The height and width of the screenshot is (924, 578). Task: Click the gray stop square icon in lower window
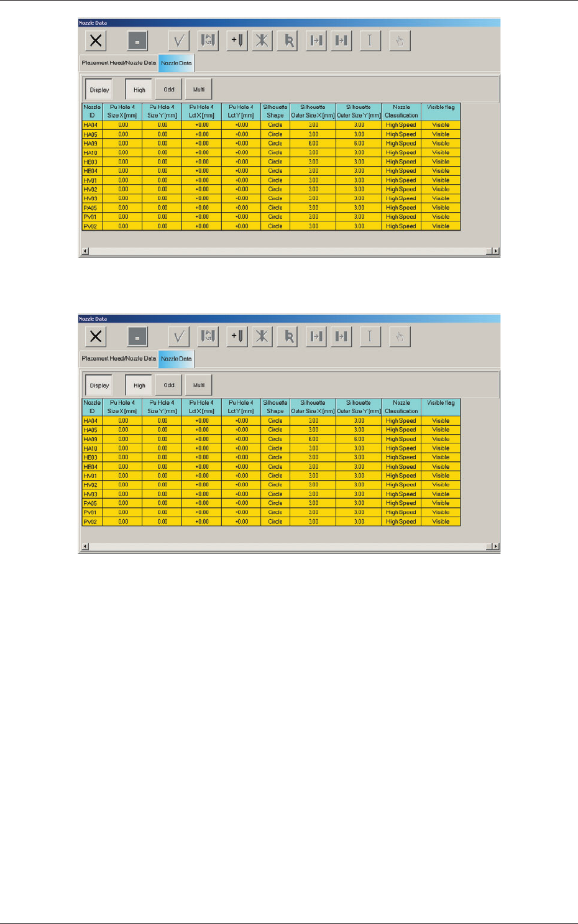137,336
